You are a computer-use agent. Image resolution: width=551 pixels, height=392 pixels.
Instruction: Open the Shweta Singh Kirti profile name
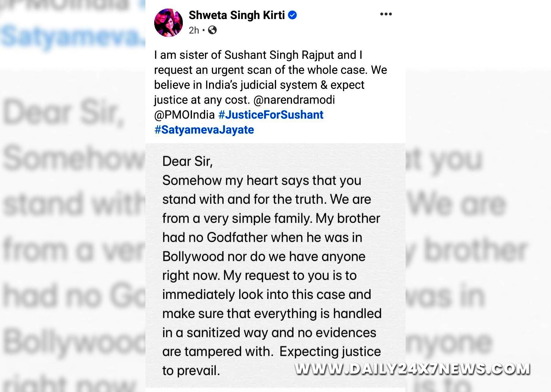click(237, 15)
